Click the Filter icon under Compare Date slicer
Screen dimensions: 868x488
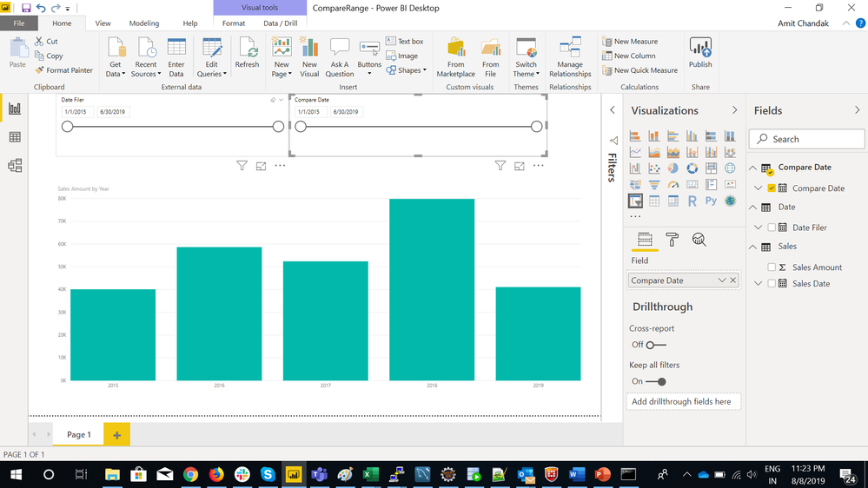(500, 166)
